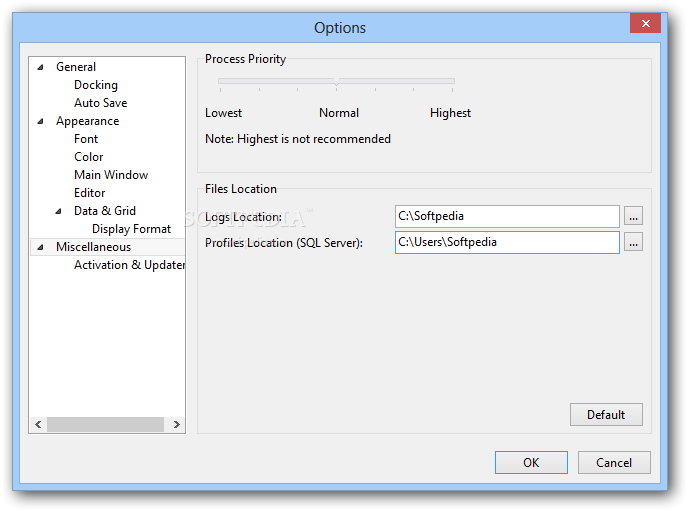Open the Main Window settings page
This screenshot has width=688, height=511.
click(x=111, y=175)
